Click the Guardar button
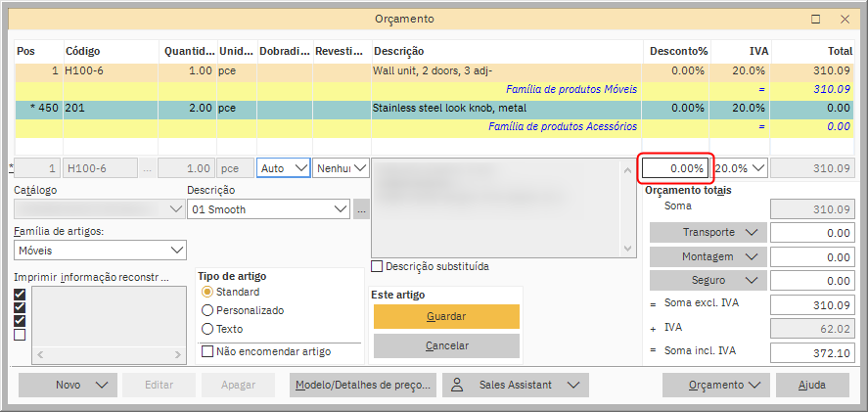Viewport: 868px width, 412px height. (446, 317)
